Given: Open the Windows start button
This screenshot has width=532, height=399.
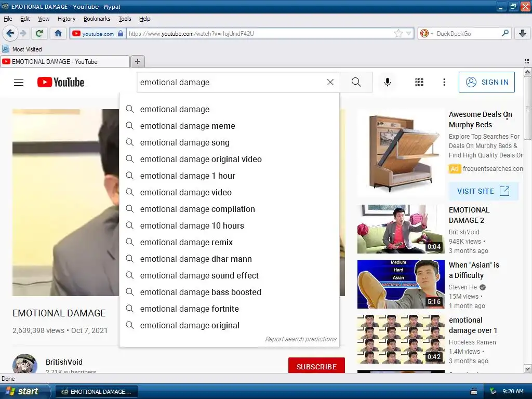Looking at the screenshot, I should coord(24,391).
